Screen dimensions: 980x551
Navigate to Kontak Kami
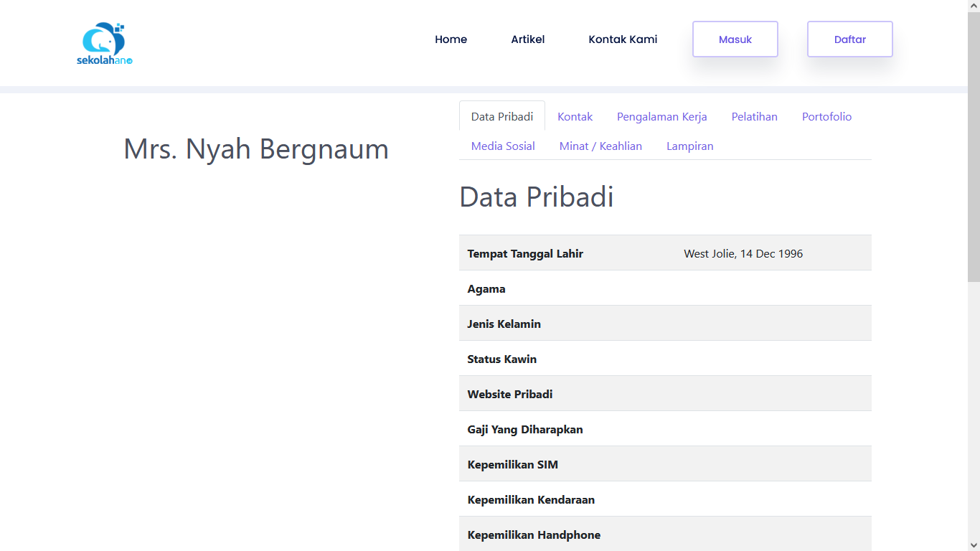click(x=623, y=39)
